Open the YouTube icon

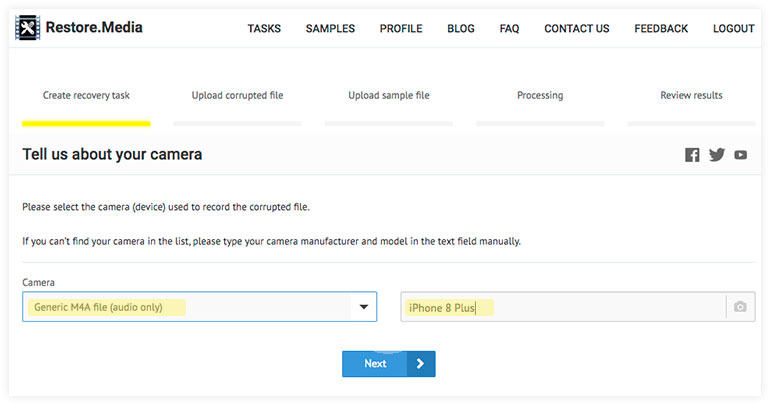click(x=741, y=155)
